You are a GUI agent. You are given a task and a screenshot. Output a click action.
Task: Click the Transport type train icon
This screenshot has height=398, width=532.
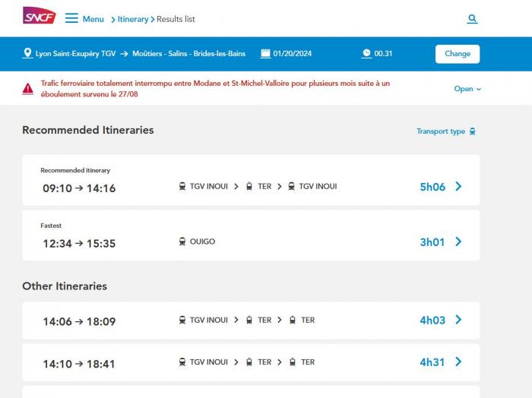click(472, 131)
